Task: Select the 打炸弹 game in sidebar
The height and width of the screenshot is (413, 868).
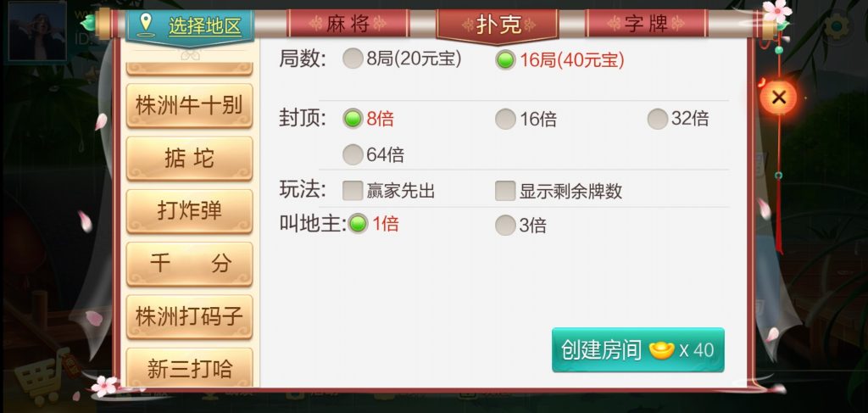Action: coord(189,211)
